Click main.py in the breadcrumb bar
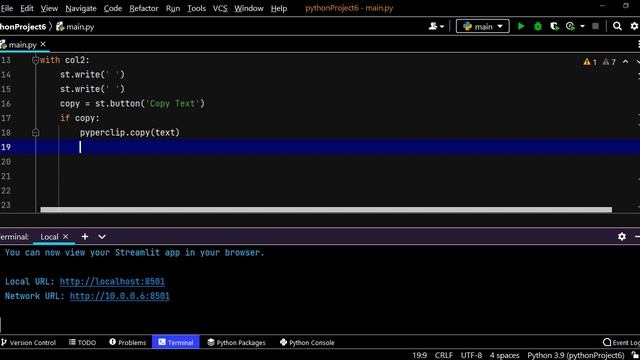Image resolution: width=640 pixels, height=360 pixels. coord(75,27)
